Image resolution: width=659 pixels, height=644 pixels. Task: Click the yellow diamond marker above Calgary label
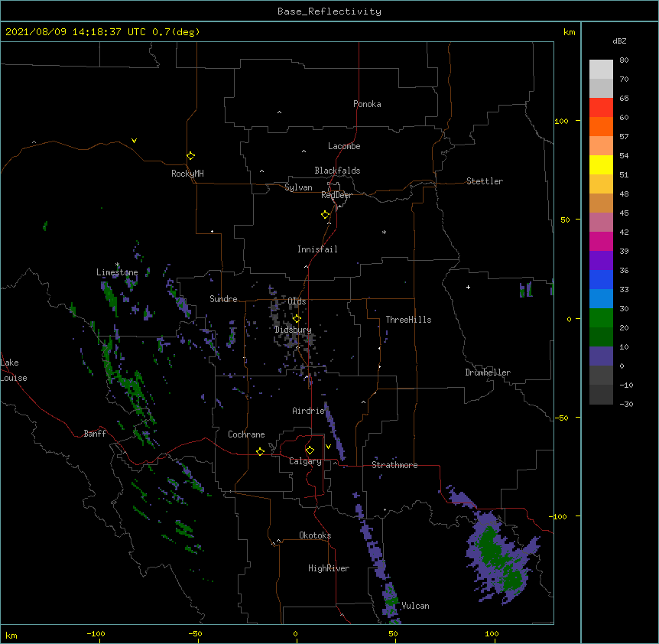[x=310, y=450]
